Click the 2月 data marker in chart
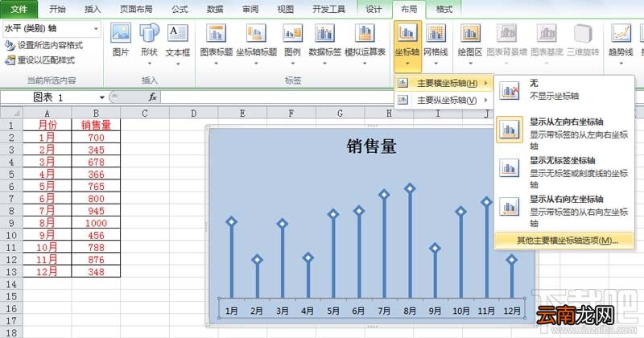Viewport: 644px width, 338px height. coord(257,259)
